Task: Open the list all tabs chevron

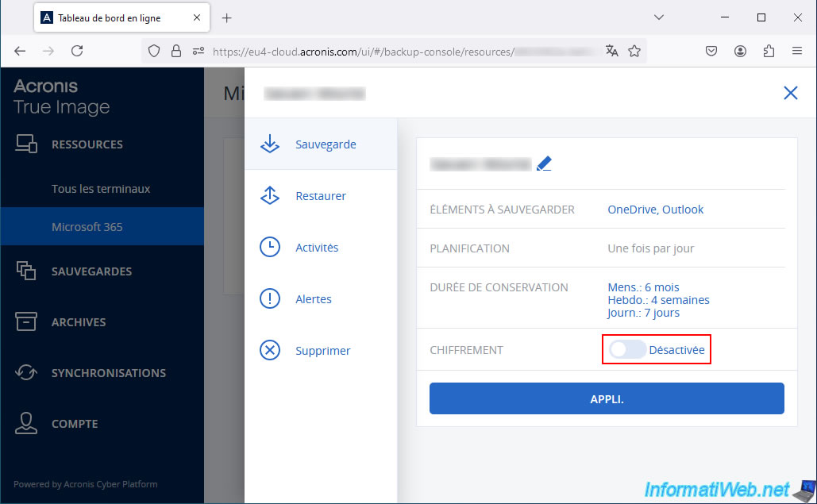Action: pos(659,17)
